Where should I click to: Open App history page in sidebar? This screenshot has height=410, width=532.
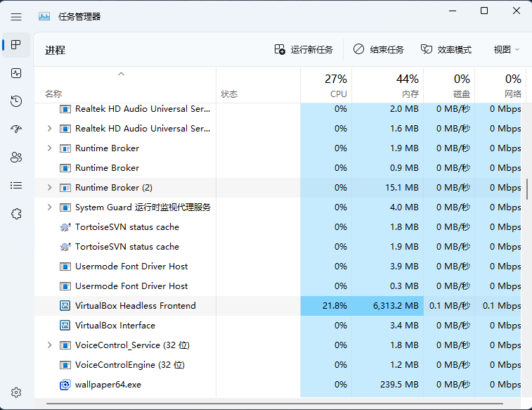coord(16,101)
